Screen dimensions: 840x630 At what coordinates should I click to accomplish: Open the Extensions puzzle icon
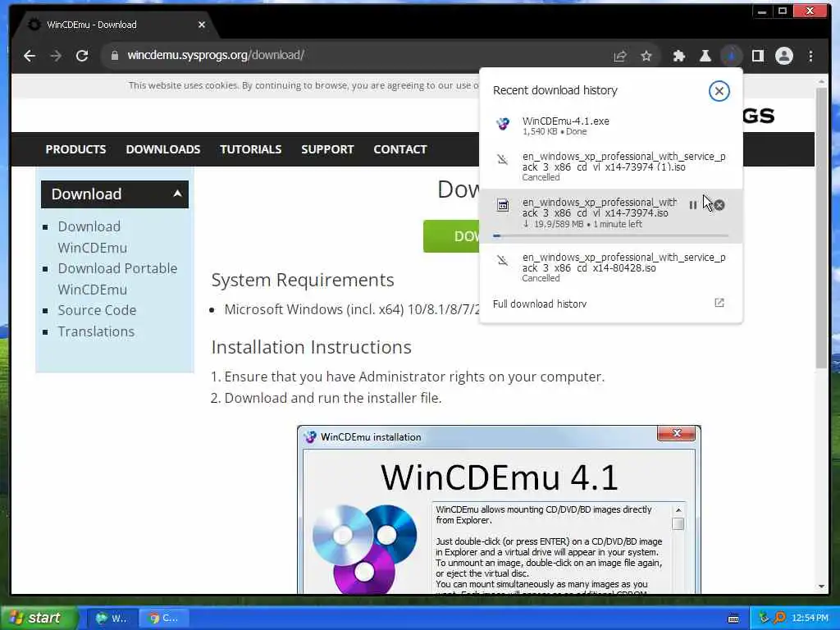tap(678, 56)
